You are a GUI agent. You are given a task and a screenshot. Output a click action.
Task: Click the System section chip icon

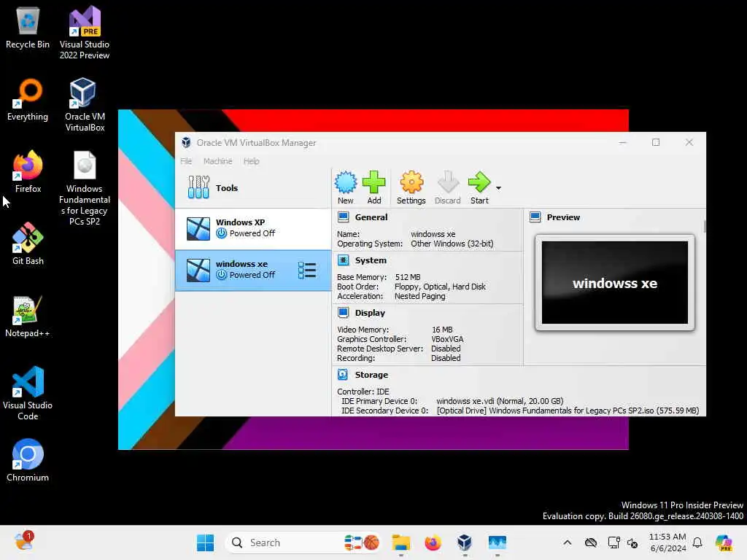point(343,260)
